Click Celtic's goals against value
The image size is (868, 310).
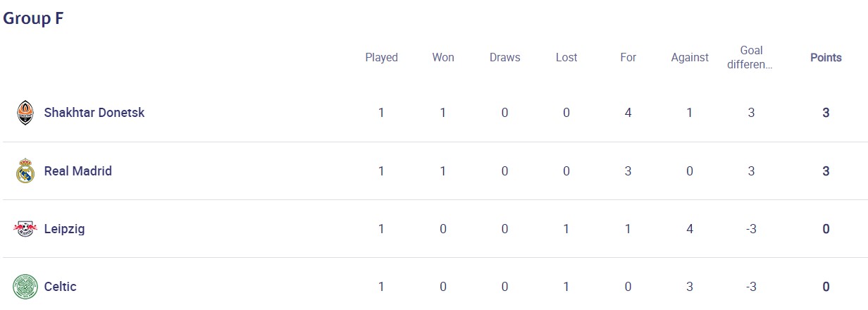click(690, 287)
